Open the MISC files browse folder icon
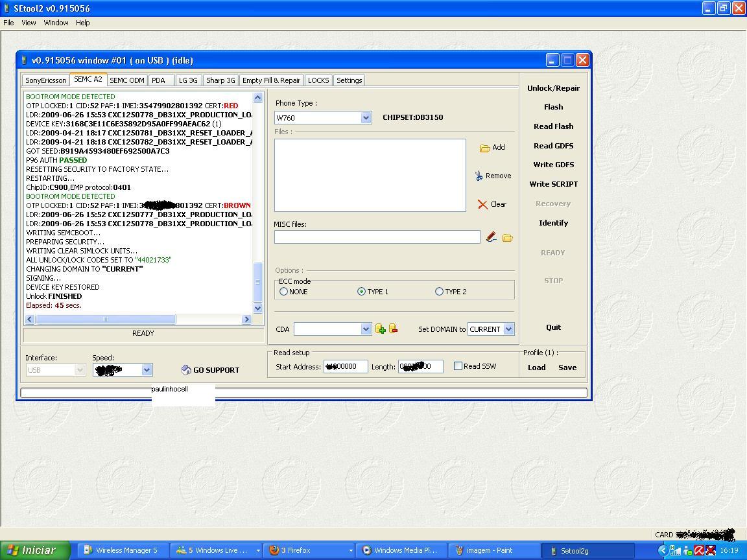This screenshot has width=747, height=560. [507, 238]
